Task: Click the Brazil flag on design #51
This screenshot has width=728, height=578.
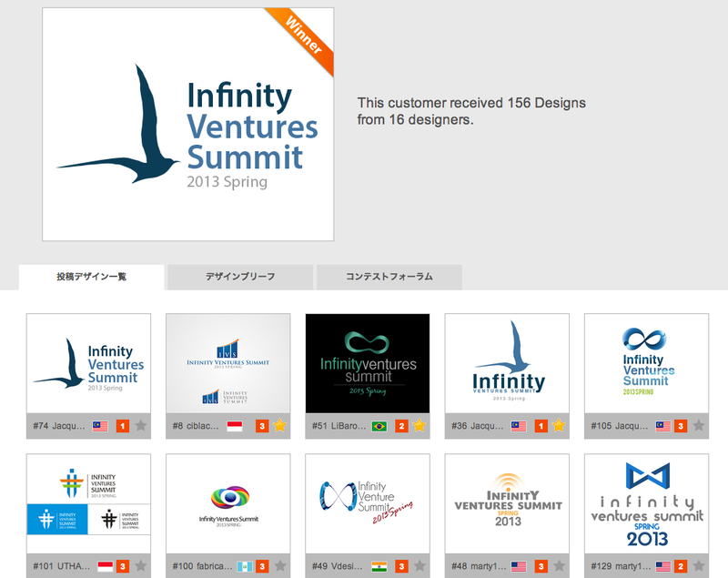Action: click(x=379, y=426)
